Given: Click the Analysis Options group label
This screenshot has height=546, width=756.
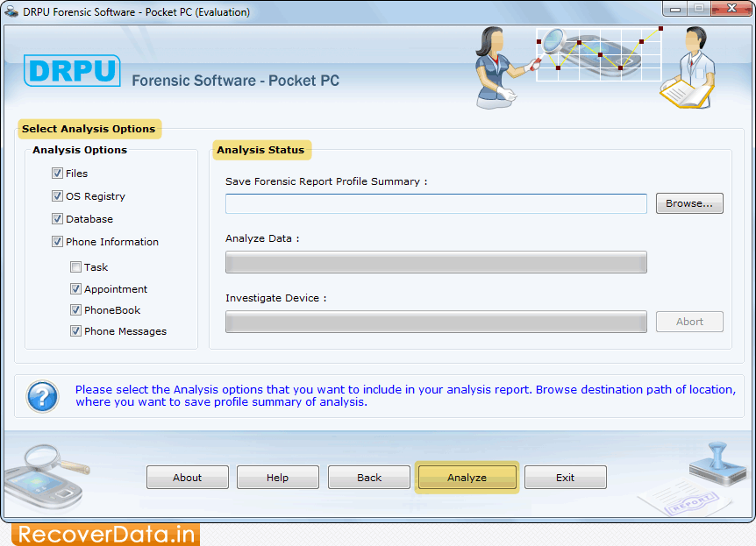Looking at the screenshot, I should (x=80, y=150).
